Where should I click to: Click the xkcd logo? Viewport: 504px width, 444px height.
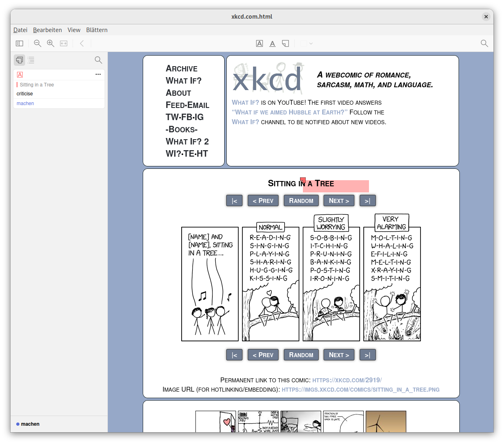coord(268,78)
